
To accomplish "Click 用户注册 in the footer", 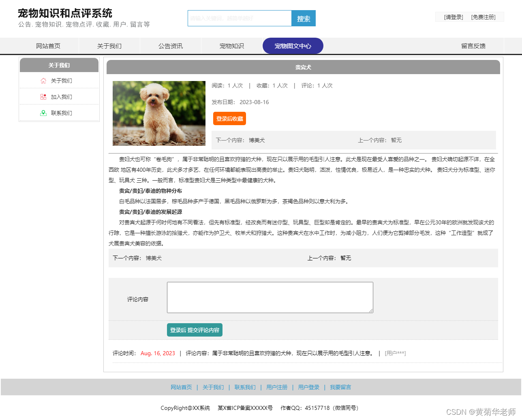I will tap(277, 387).
